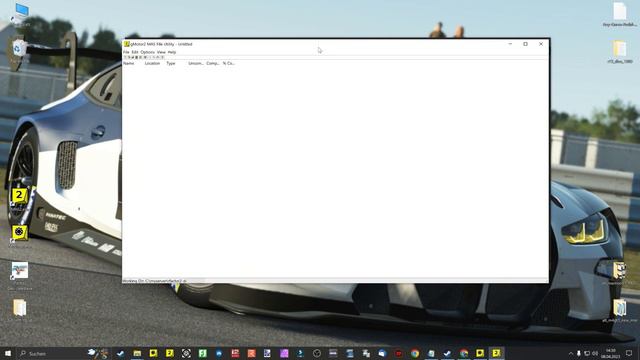Viewport: 640px width, 360px height.
Task: Open the File menu in MAS utility
Action: [126, 52]
